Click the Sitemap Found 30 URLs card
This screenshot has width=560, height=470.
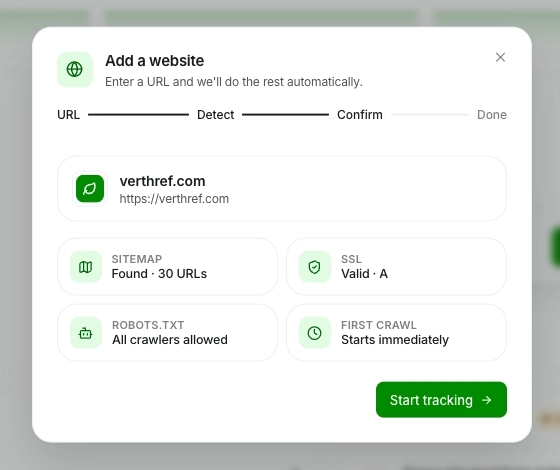click(167, 267)
